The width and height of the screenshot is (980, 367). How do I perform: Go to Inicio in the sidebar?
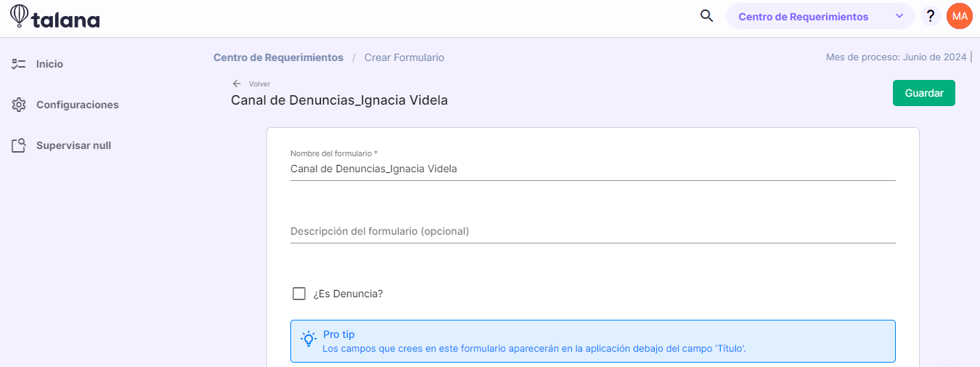coord(49,64)
